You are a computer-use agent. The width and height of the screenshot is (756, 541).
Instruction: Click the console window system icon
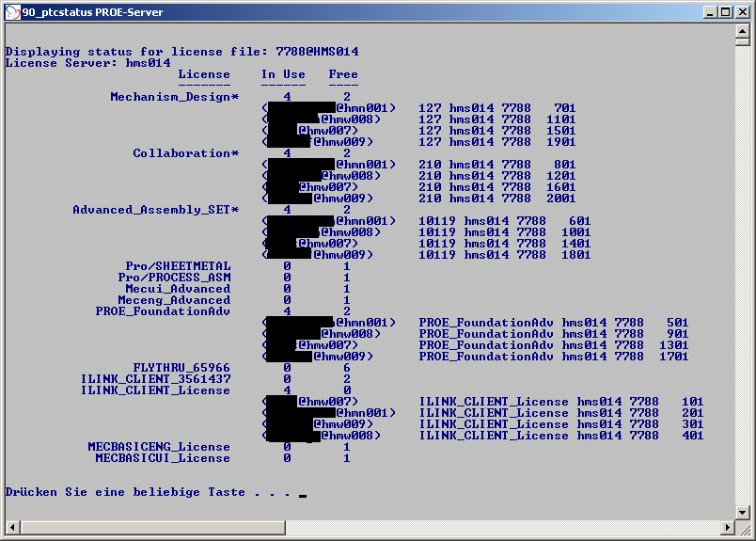click(x=12, y=12)
